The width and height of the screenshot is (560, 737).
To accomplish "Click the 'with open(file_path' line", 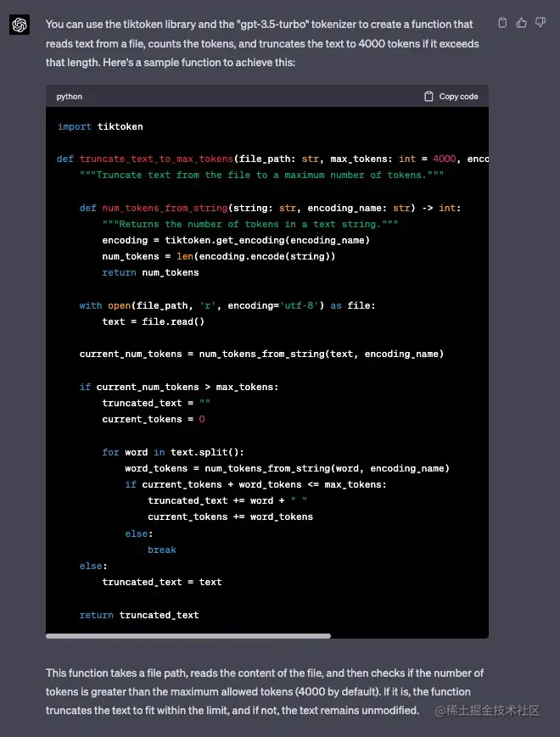I will click(x=227, y=305).
